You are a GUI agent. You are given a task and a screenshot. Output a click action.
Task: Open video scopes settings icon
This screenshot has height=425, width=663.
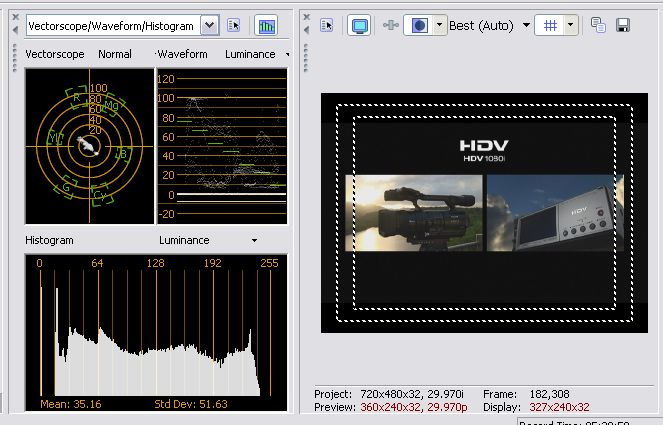[233, 25]
